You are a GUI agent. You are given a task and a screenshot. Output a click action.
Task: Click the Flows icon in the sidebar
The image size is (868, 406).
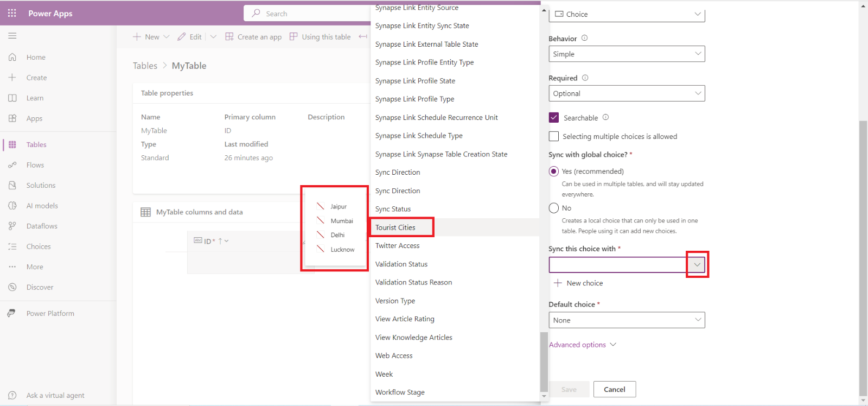tap(12, 165)
